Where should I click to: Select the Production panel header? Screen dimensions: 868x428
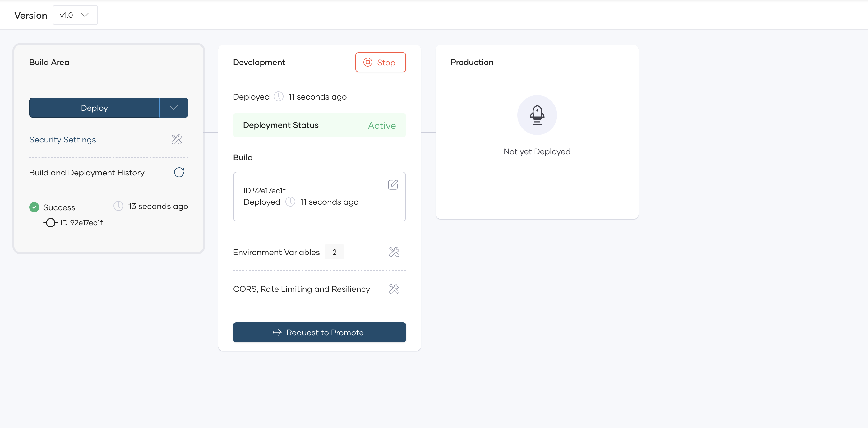(472, 62)
